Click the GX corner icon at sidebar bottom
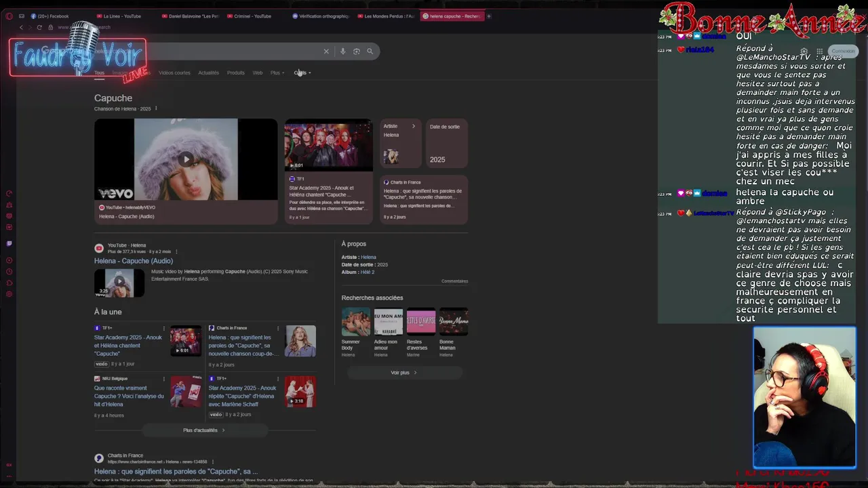The image size is (868, 488). (x=9, y=465)
